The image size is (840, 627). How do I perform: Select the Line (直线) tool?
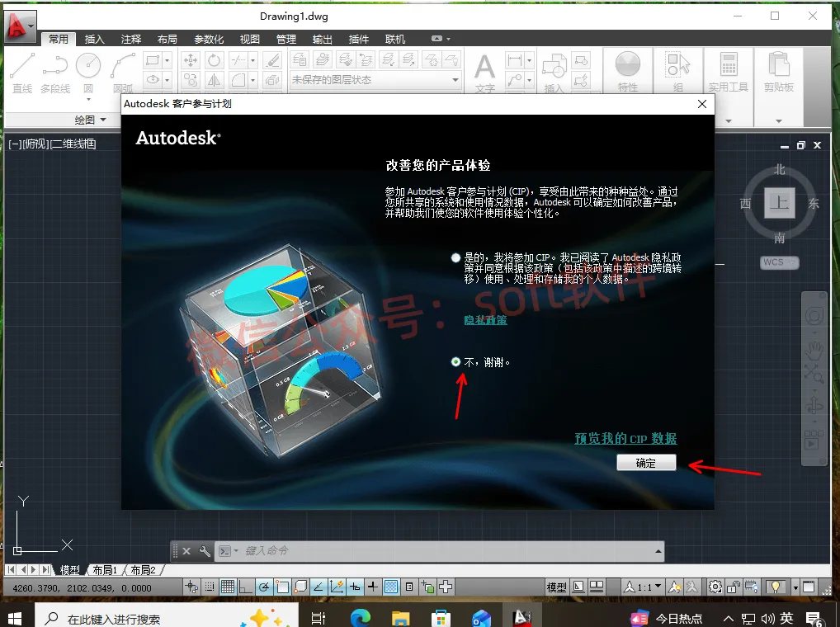click(22, 73)
